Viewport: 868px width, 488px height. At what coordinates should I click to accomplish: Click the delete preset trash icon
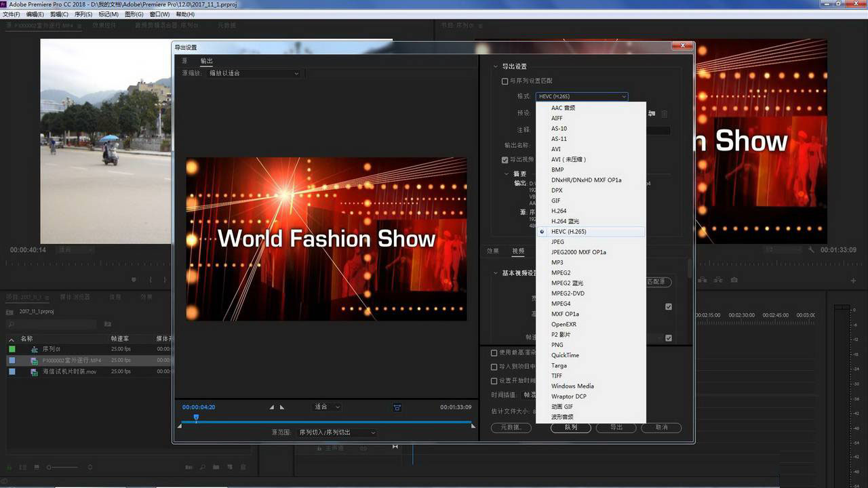coord(665,113)
